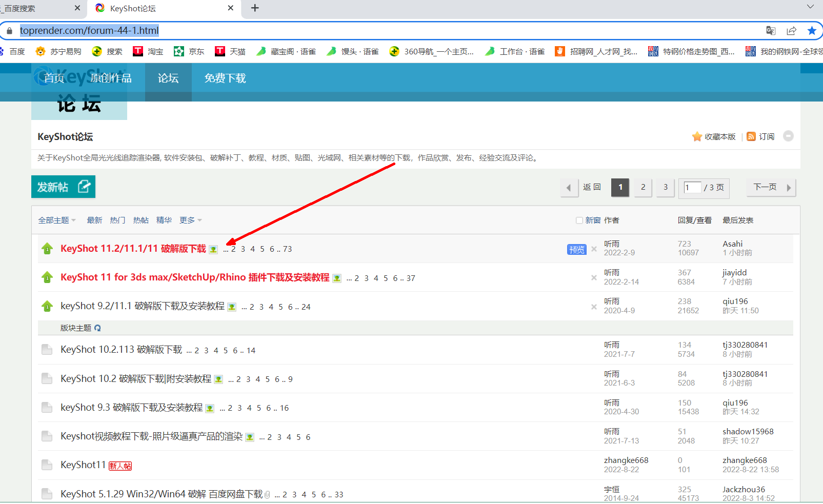Open a new browser tab
The width and height of the screenshot is (823, 504).
coord(255,8)
